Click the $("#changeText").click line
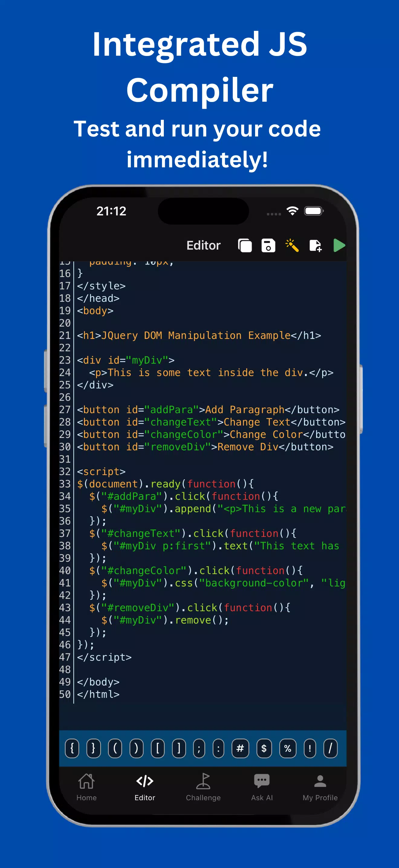 click(x=193, y=533)
